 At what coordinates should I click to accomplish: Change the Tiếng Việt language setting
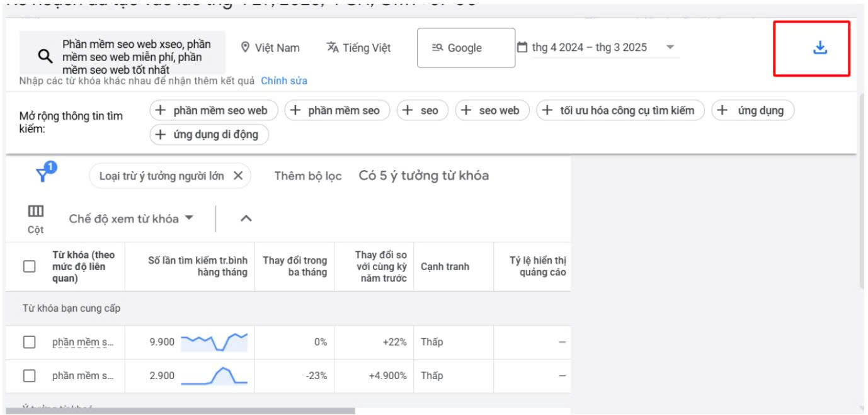pos(359,48)
